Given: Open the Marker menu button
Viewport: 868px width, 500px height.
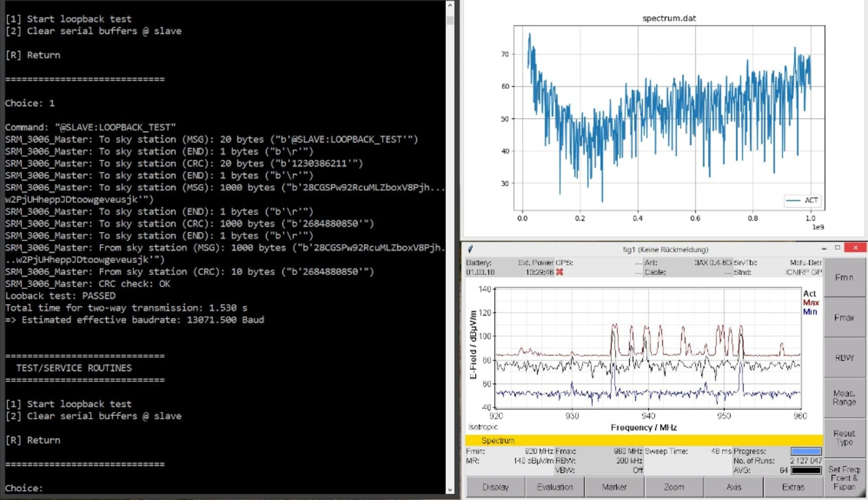Looking at the screenshot, I should (614, 486).
